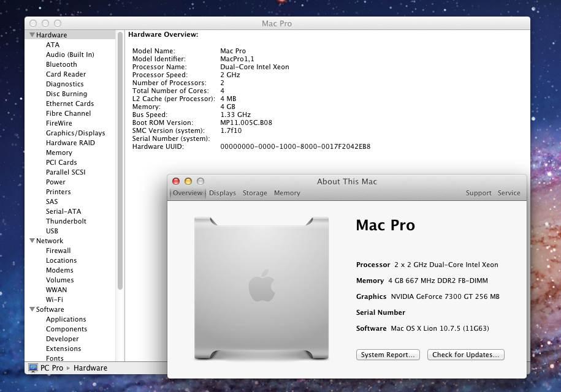Click the Boot ROM Version value MP11.005C.B08
The height and width of the screenshot is (392, 561).
246,123
